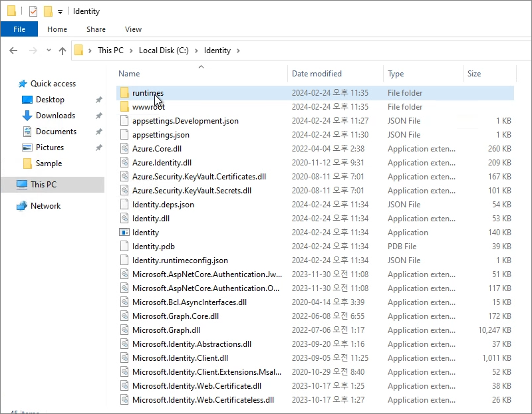Click the pin icon next to Documents
This screenshot has width=532, height=414.
click(x=98, y=132)
